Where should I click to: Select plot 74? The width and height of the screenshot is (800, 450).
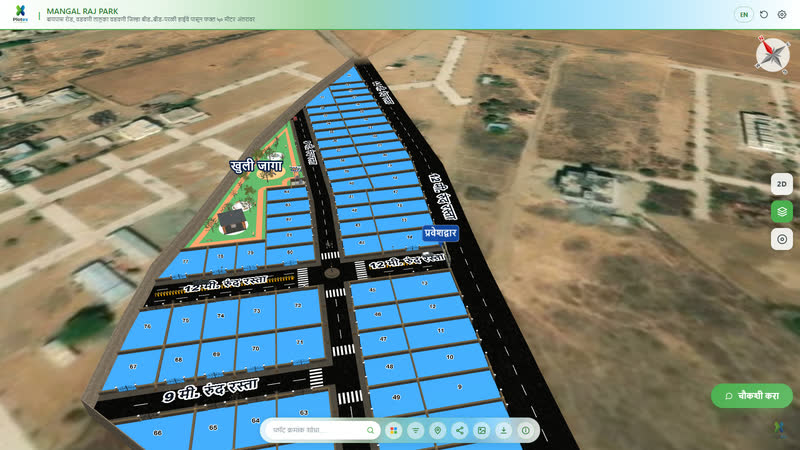point(220,317)
